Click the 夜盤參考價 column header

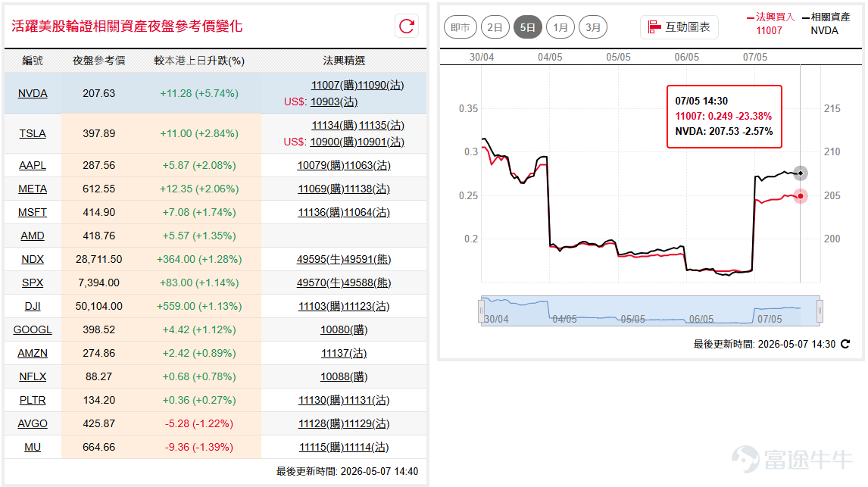(99, 61)
